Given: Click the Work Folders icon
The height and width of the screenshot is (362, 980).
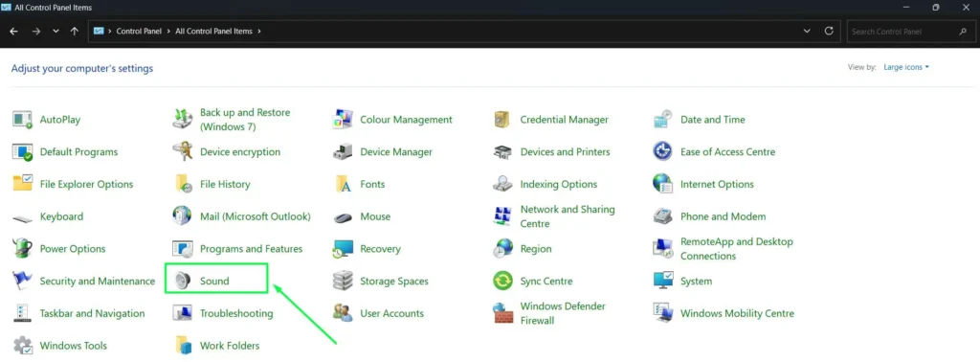Looking at the screenshot, I should pos(183,346).
